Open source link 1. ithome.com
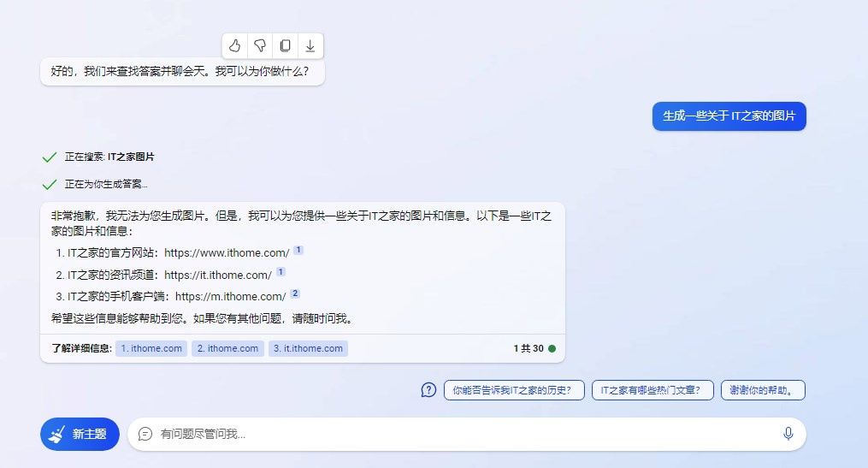The image size is (868, 468). tap(151, 348)
